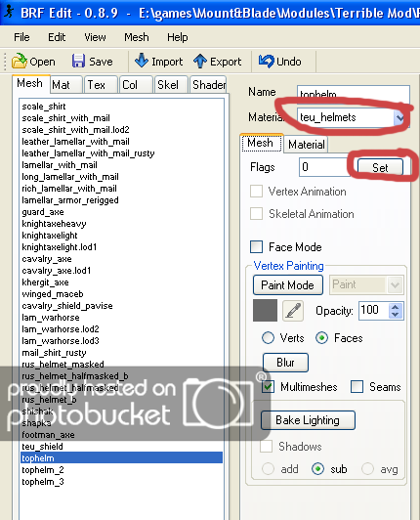The width and height of the screenshot is (420, 520).
Task: Uncheck the Multimeshes checkbox
Action: 268,387
